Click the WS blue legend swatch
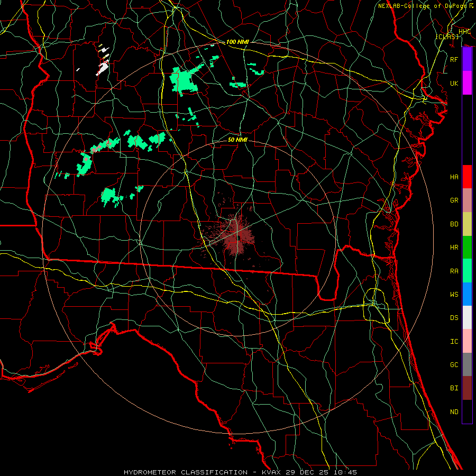Viewport: 476px width, 476px height. 467,294
